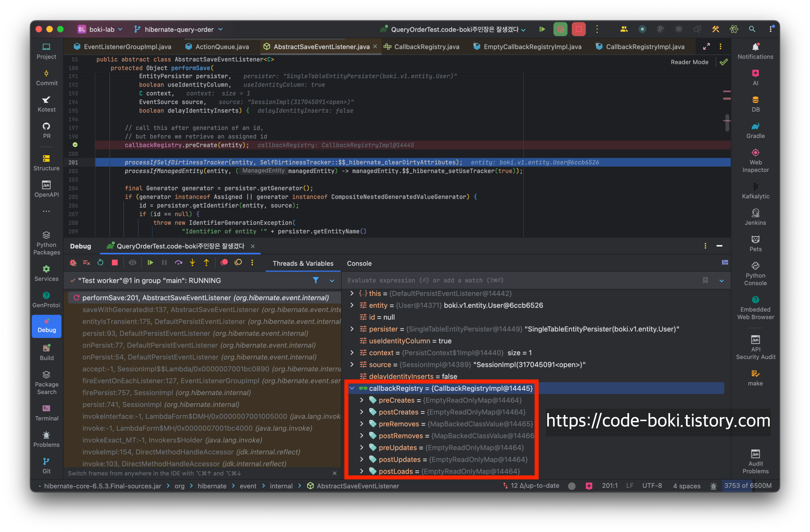Open the Kotest sidebar panel

tap(46, 104)
